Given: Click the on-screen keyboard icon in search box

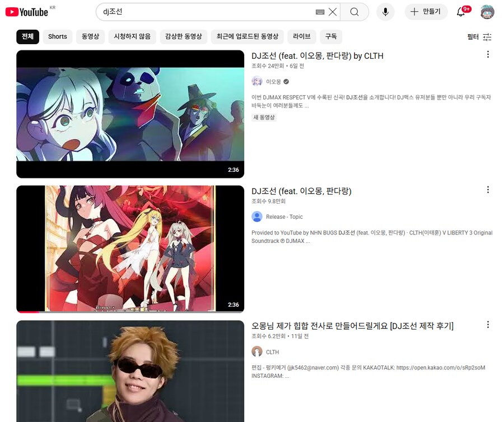Looking at the screenshot, I should click(320, 12).
